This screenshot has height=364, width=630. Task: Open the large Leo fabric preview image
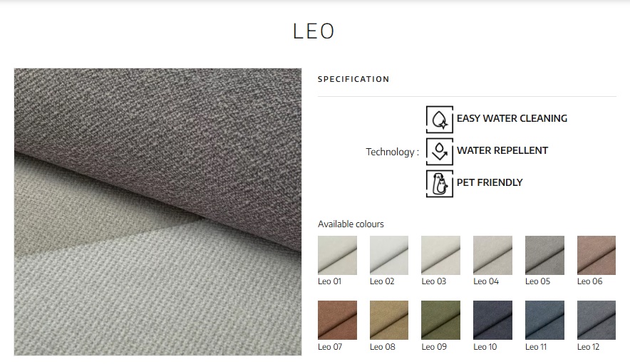(157, 212)
